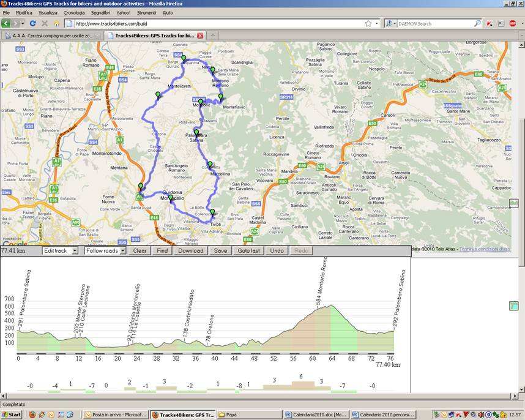Launch Firefox from the quick launch bar
The width and height of the screenshot is (525, 420).
[32, 414]
